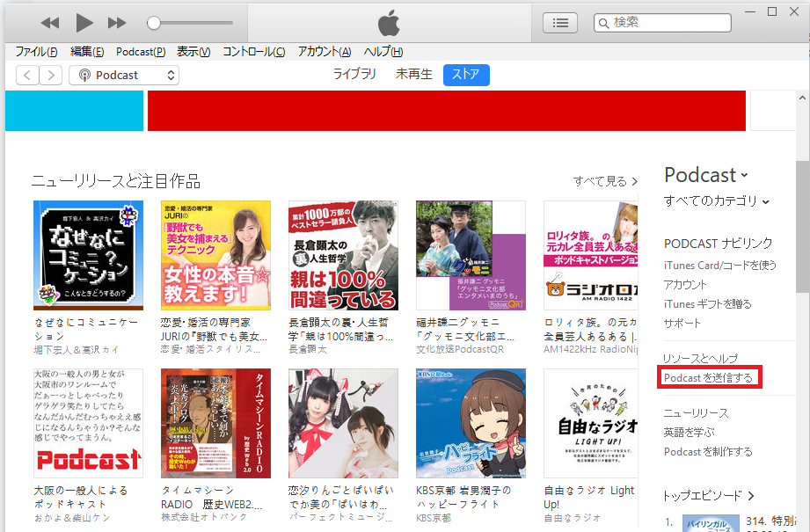Image resolution: width=810 pixels, height=532 pixels.
Task: Open the 女性の本音☆教えます podcast artwork
Action: coord(216,256)
